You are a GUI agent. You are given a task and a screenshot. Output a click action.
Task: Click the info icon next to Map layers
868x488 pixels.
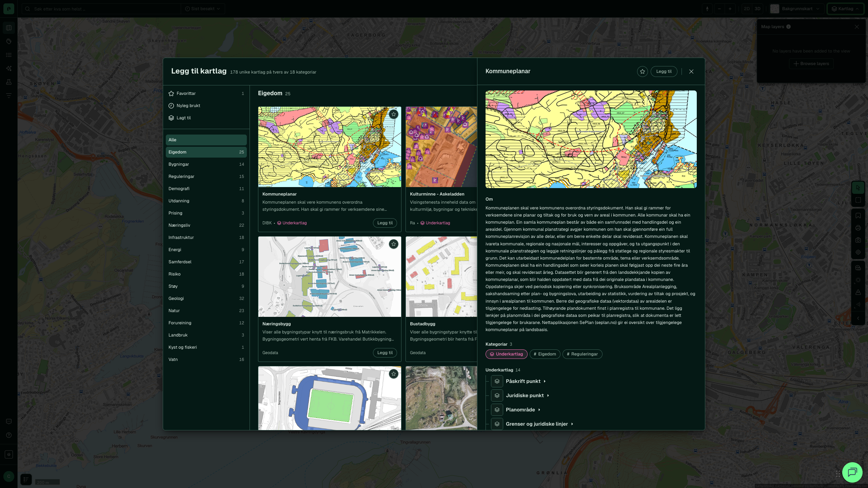[788, 27]
